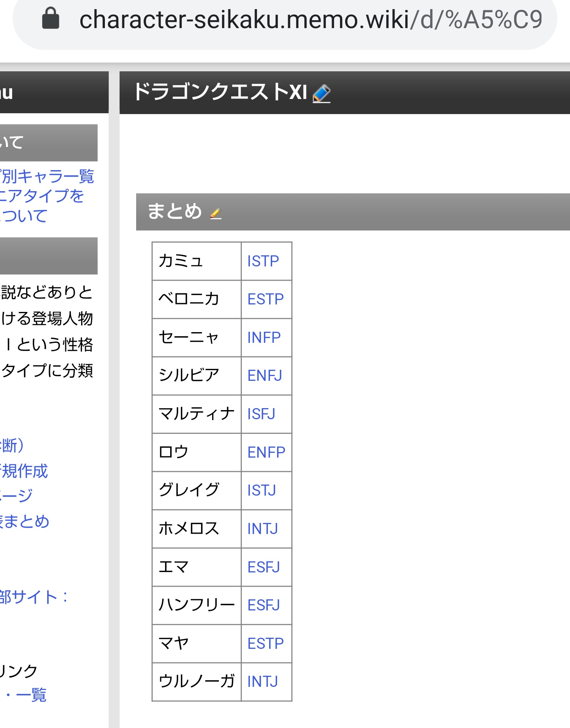Open the ENFP link for ロウ

(266, 452)
